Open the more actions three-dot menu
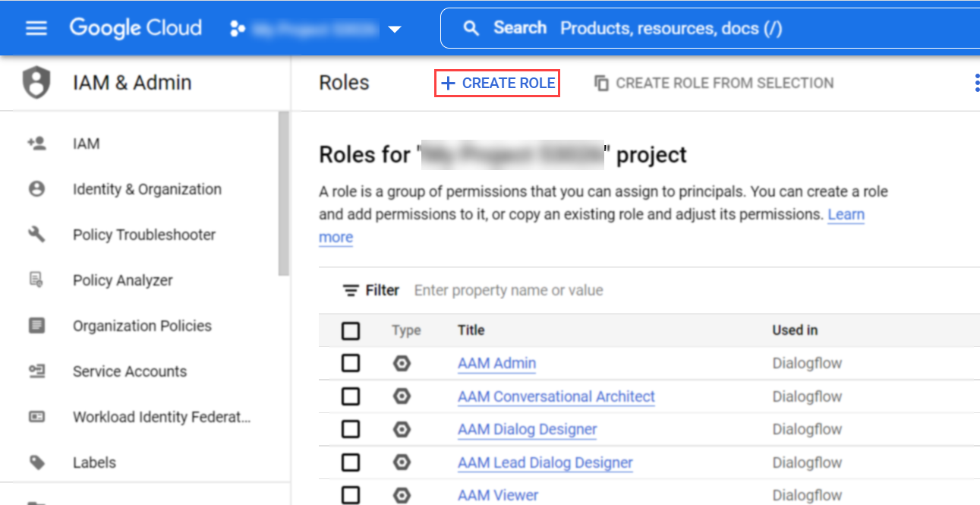The width and height of the screenshot is (980, 505). (x=976, y=83)
